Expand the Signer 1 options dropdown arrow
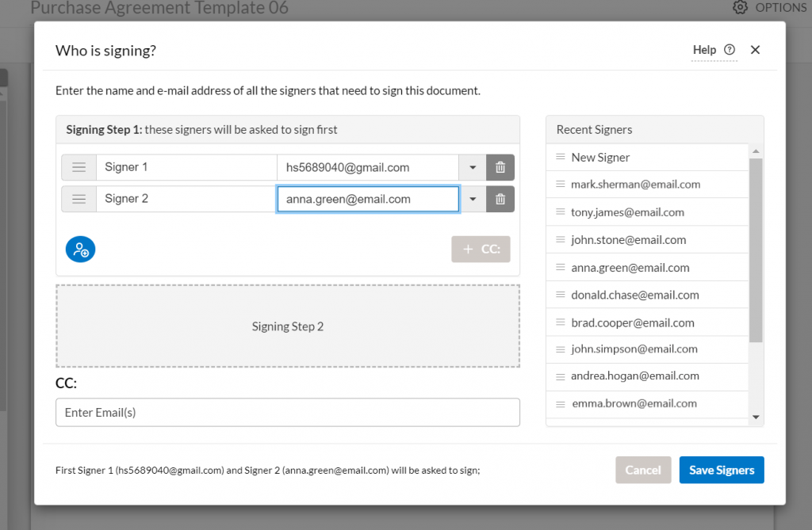812x530 pixels. [x=473, y=167]
